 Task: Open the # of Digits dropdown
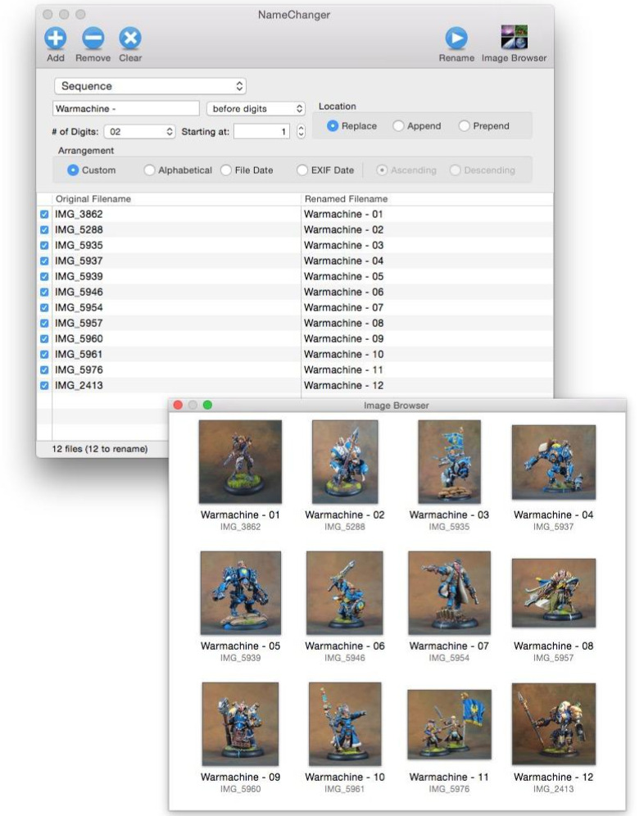point(139,131)
